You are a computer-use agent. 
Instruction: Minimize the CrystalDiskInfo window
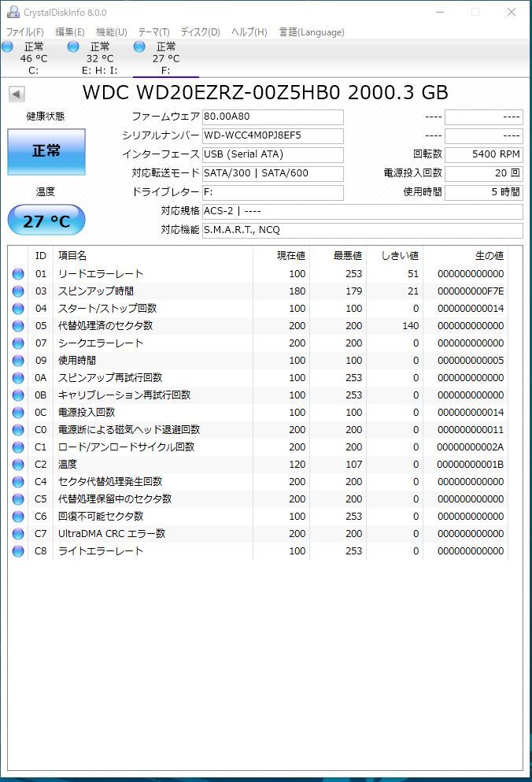point(440,12)
